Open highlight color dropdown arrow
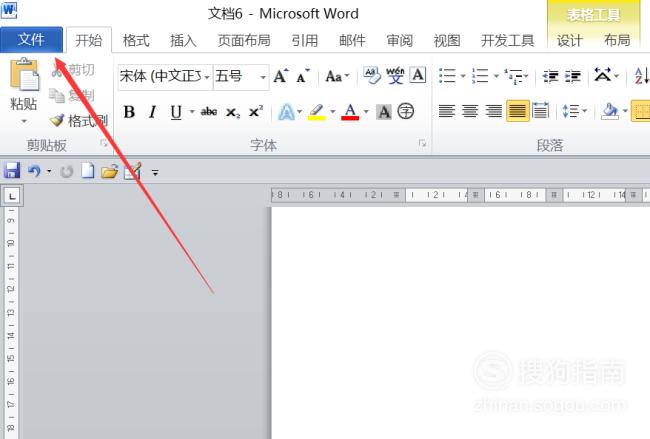Screen dimensions: 650x439 point(332,112)
